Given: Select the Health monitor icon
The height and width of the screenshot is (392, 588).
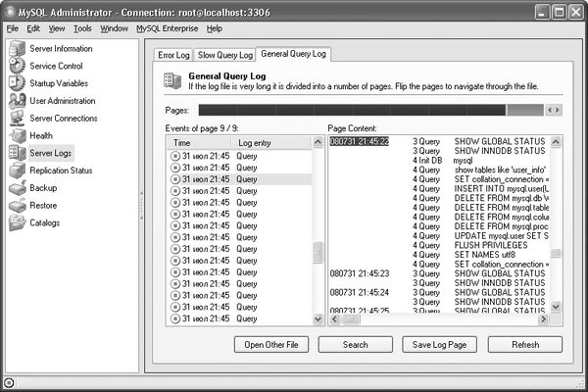Looking at the screenshot, I should (x=18, y=136).
